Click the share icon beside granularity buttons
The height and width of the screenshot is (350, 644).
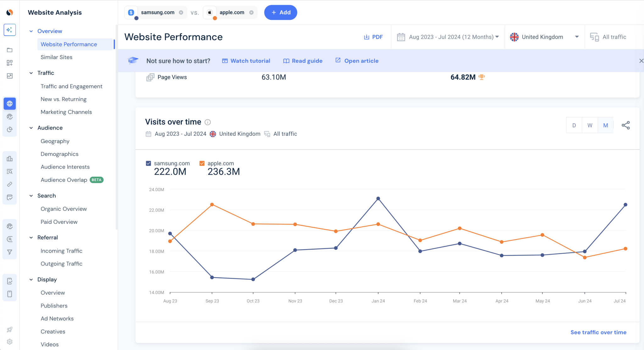(626, 125)
